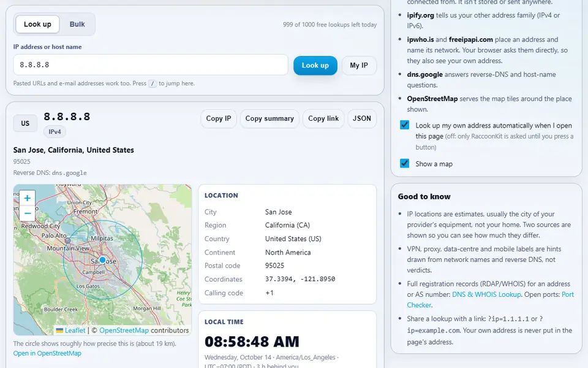
Task: Click the San Jose city value
Action: (278, 212)
